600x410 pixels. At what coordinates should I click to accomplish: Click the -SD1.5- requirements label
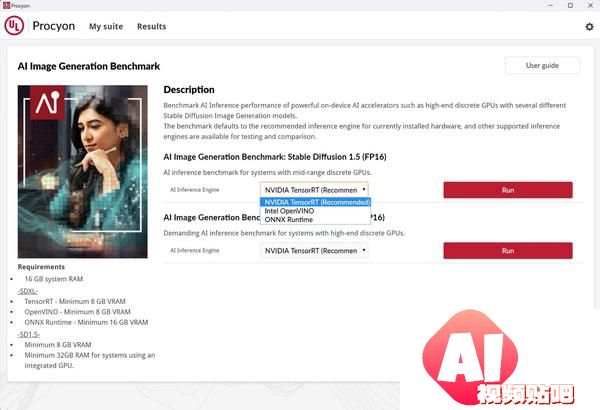click(x=28, y=334)
